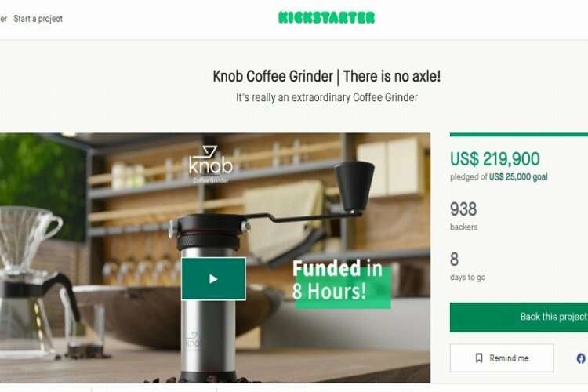This screenshot has height=392, width=588.
Task: Back this project with the green button
Action: pos(519,317)
